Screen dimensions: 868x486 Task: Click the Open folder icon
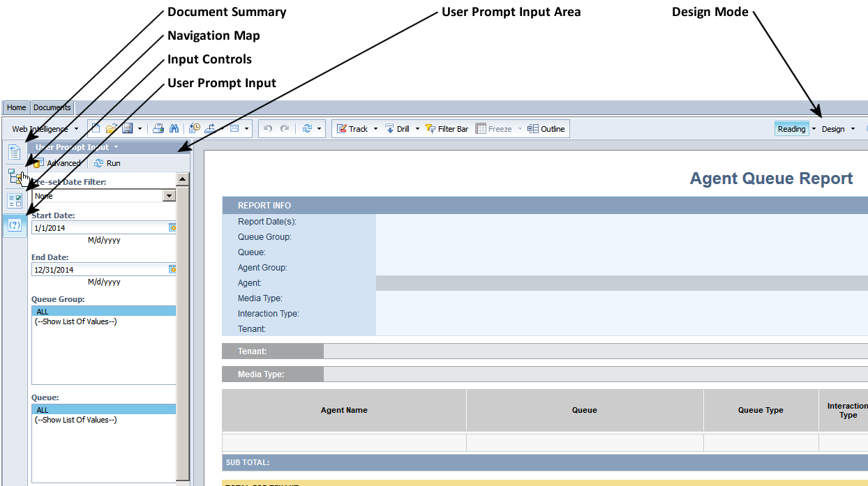pyautogui.click(x=111, y=129)
